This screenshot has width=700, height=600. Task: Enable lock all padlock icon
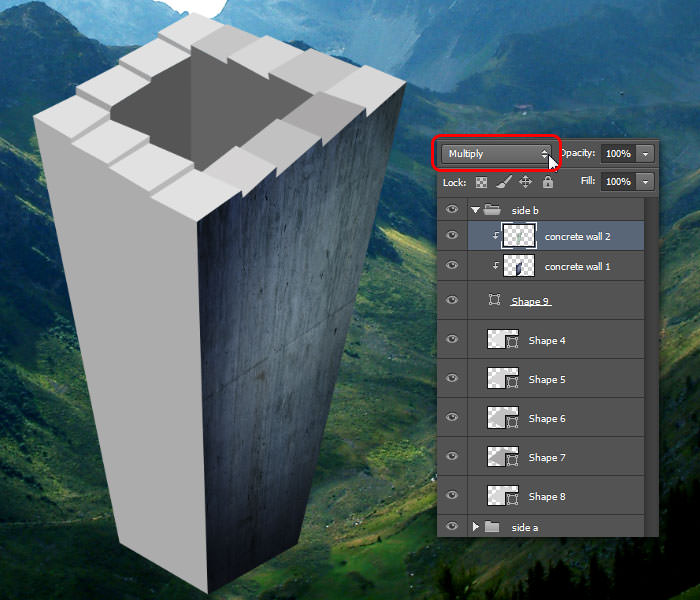click(x=548, y=182)
